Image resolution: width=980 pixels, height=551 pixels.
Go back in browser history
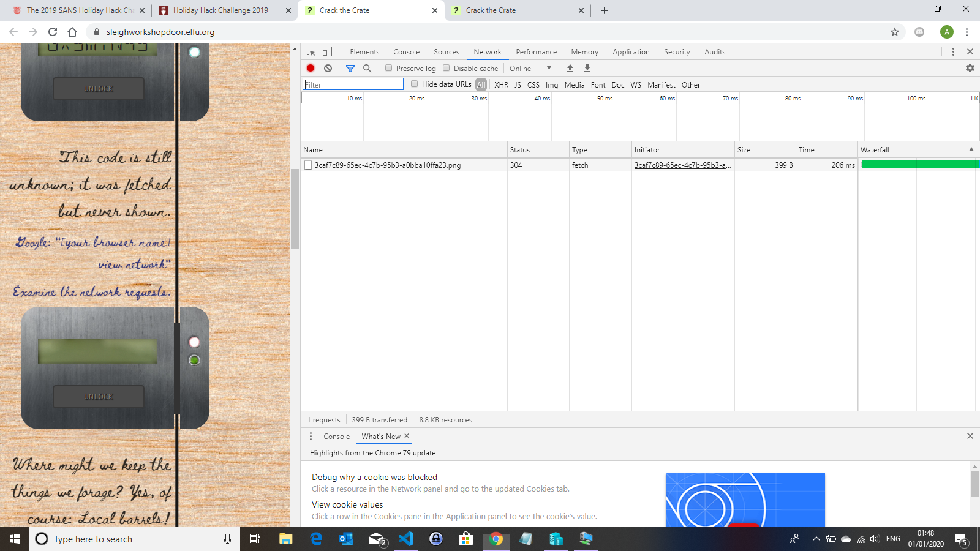click(13, 32)
